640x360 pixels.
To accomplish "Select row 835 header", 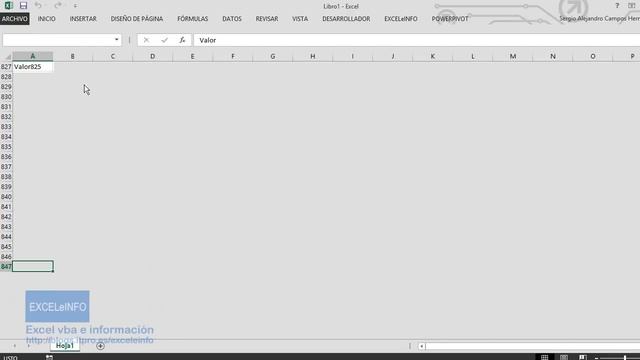I will (x=6, y=147).
